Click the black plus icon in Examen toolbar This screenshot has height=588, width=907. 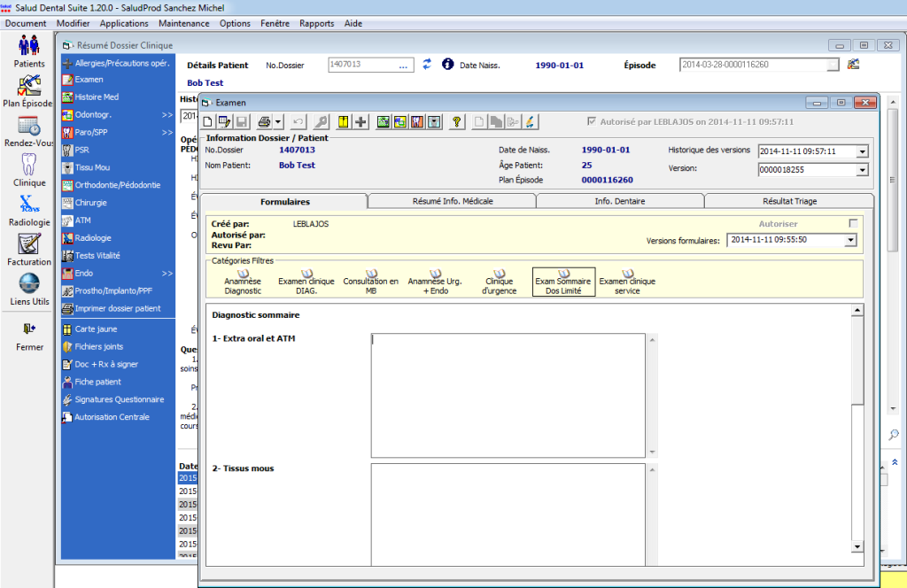[x=360, y=122]
